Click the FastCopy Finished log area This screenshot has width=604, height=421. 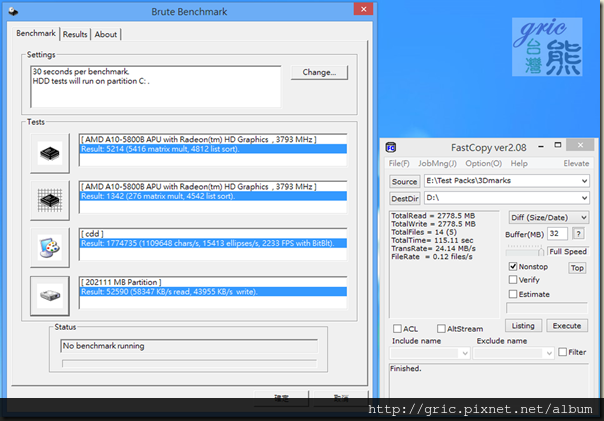[x=488, y=381]
